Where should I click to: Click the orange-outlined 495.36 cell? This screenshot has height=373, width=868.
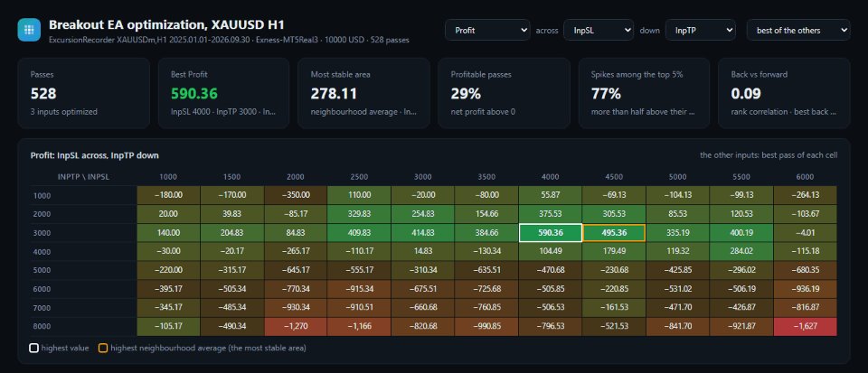coord(614,233)
